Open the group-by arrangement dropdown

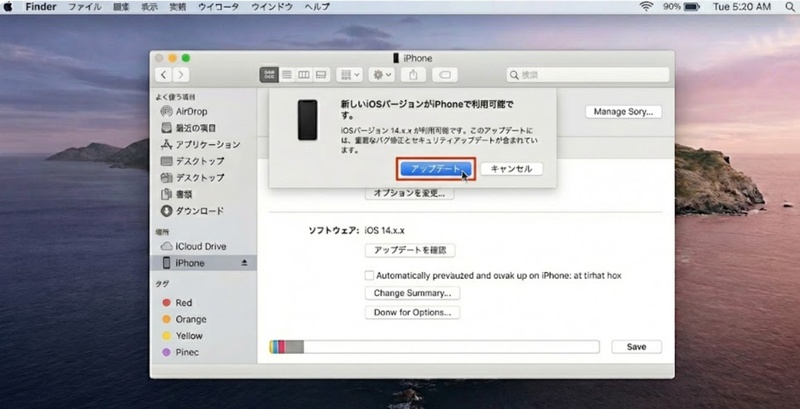(x=349, y=75)
